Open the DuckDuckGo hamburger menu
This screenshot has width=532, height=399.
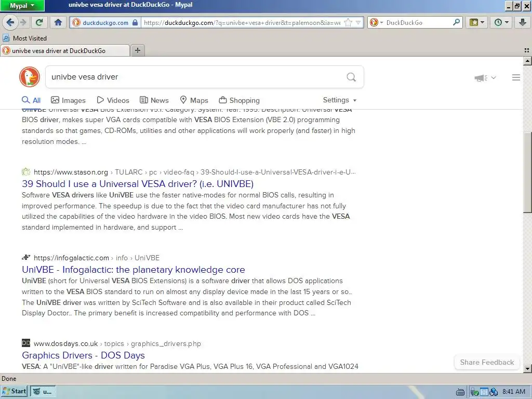tap(516, 77)
